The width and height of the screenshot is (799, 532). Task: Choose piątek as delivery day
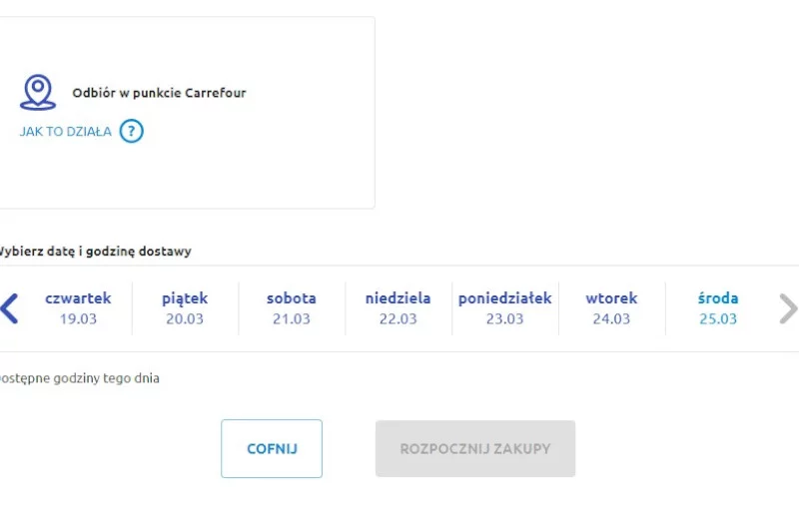[185, 308]
